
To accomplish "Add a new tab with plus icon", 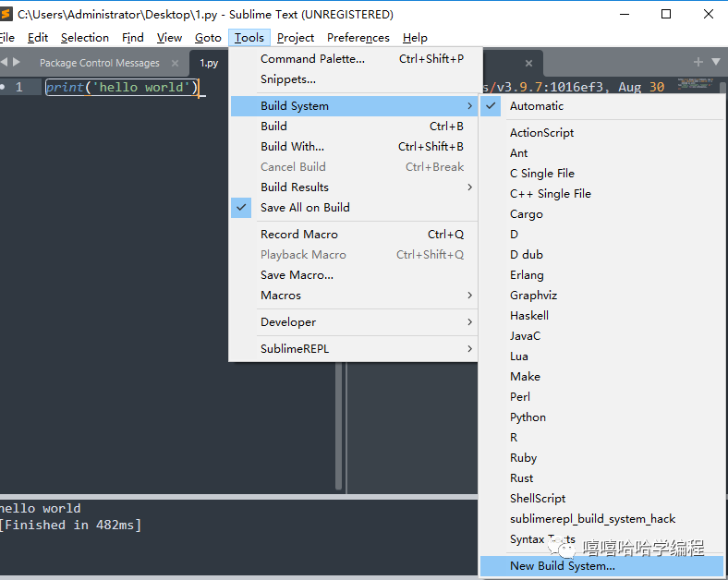I will coord(698,62).
